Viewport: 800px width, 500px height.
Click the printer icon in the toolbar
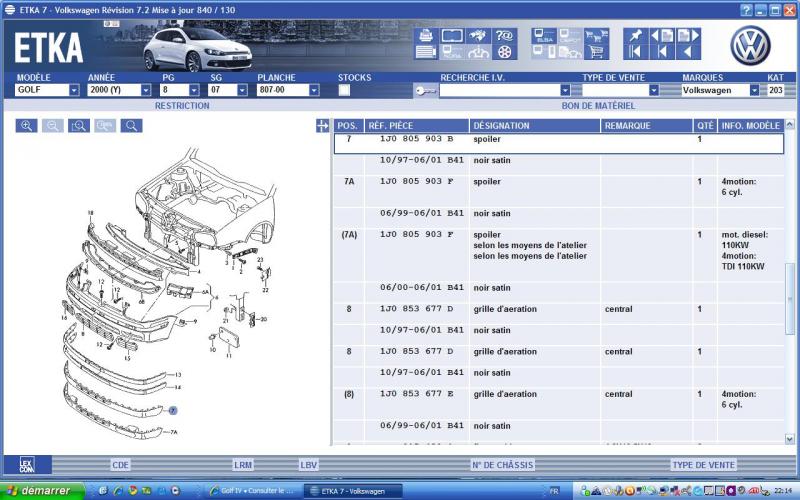(426, 35)
